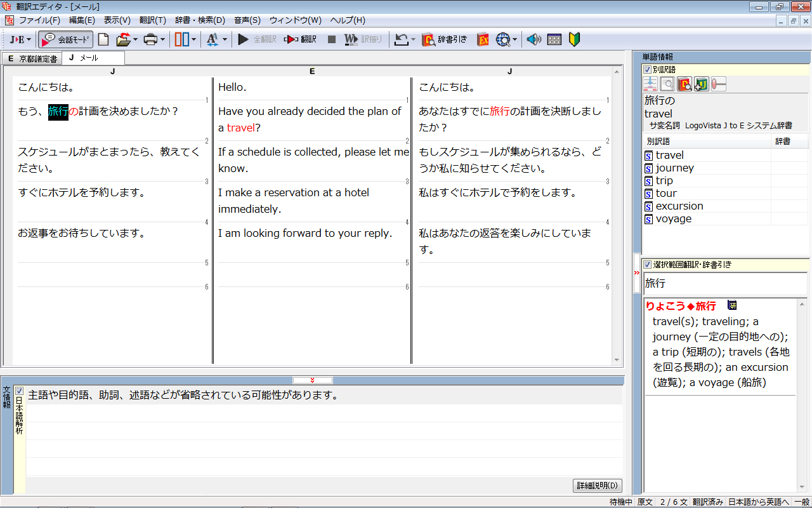Viewport: 812px width, 508px height.
Task: Click the 詳細説明(D) button
Action: 597,486
